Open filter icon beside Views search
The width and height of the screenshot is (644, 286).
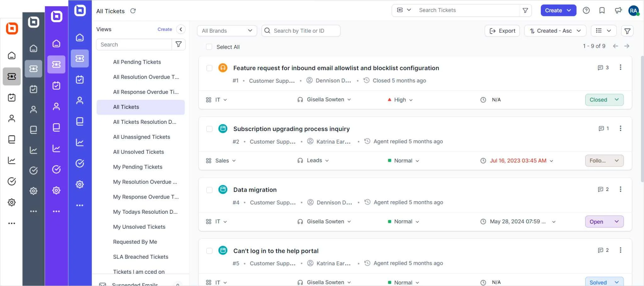[x=179, y=44]
